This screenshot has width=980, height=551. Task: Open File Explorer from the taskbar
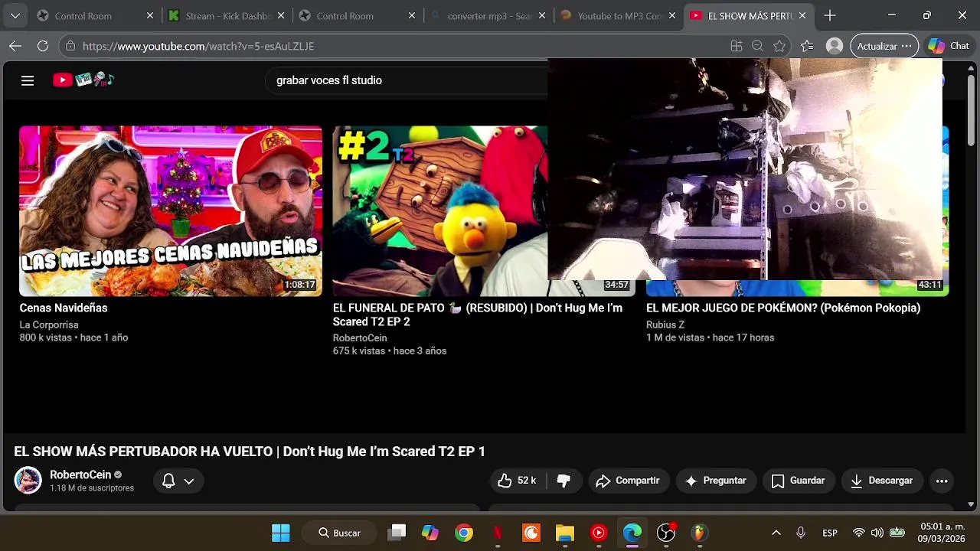click(565, 533)
